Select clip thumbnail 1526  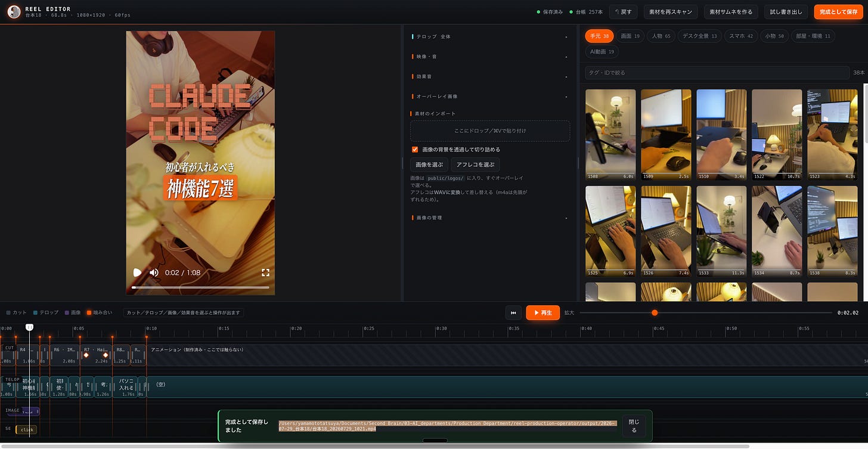[666, 231]
